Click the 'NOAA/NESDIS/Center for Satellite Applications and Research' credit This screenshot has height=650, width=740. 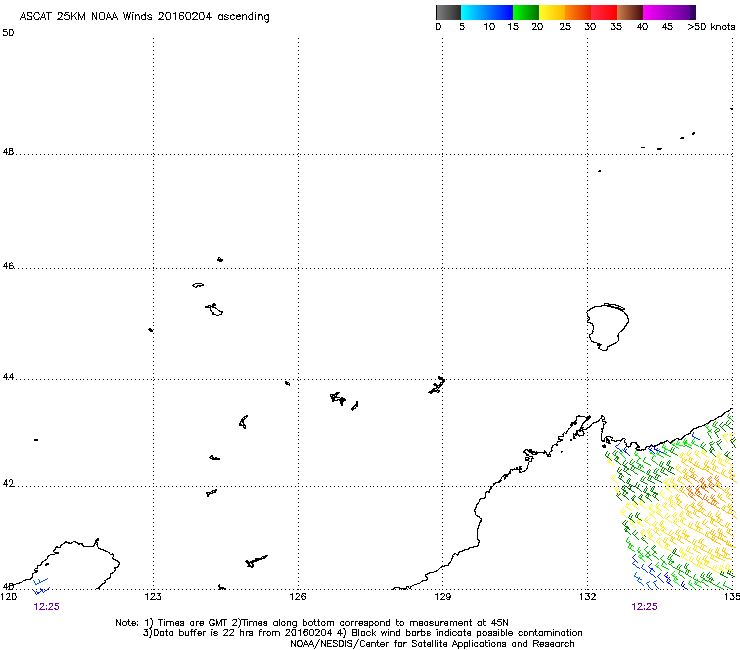432,644
